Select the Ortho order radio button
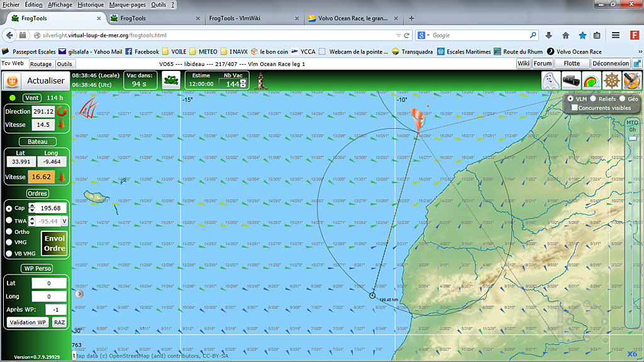 click(x=9, y=231)
